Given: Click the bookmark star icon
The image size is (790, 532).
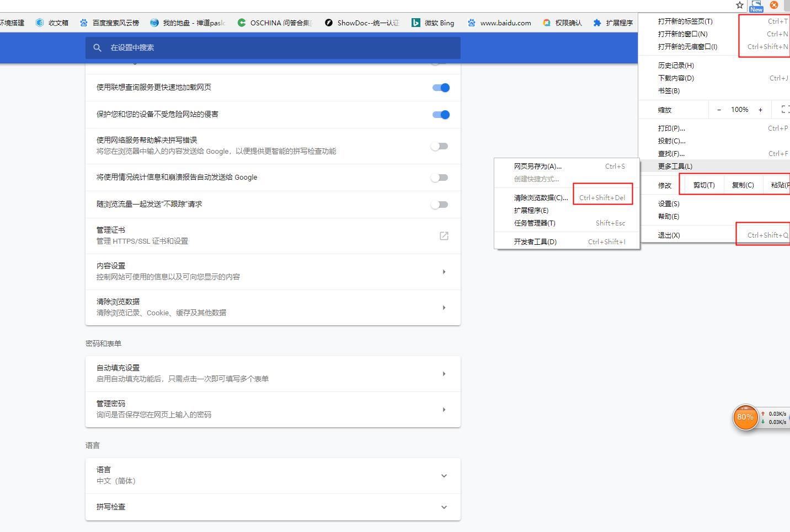Looking at the screenshot, I should pos(740,5).
